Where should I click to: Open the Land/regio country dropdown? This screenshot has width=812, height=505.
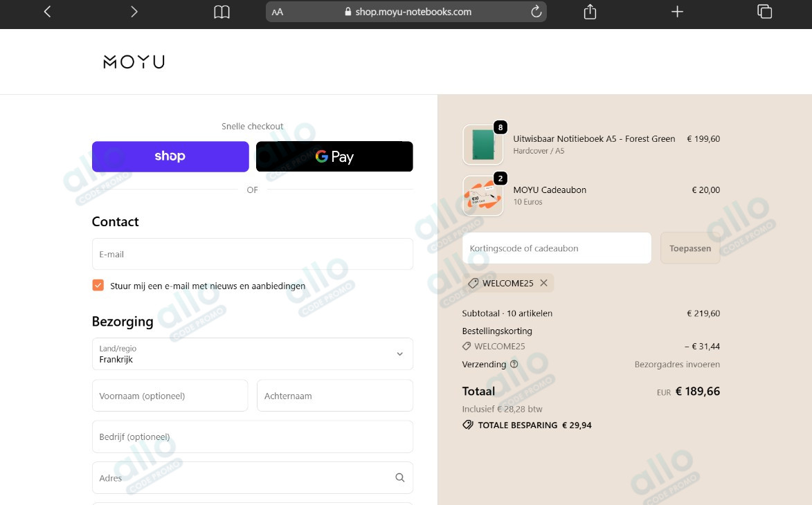tap(252, 353)
